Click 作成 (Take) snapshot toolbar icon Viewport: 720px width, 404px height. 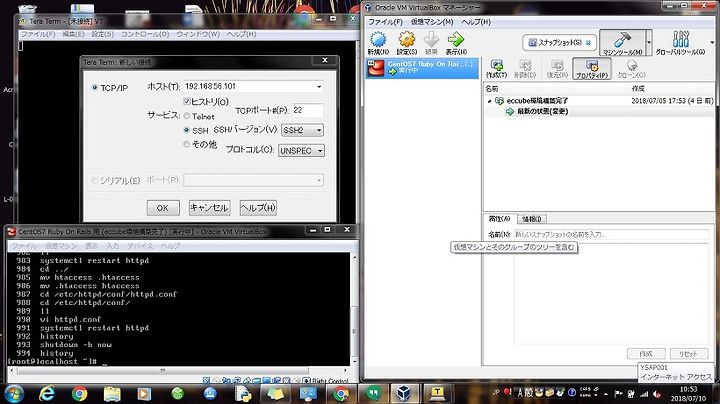coord(496,68)
